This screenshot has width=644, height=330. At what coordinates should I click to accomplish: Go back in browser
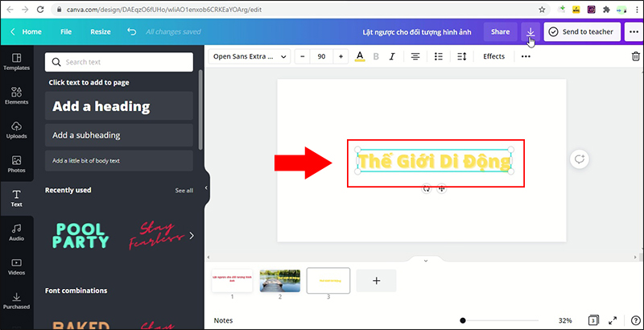[10, 10]
